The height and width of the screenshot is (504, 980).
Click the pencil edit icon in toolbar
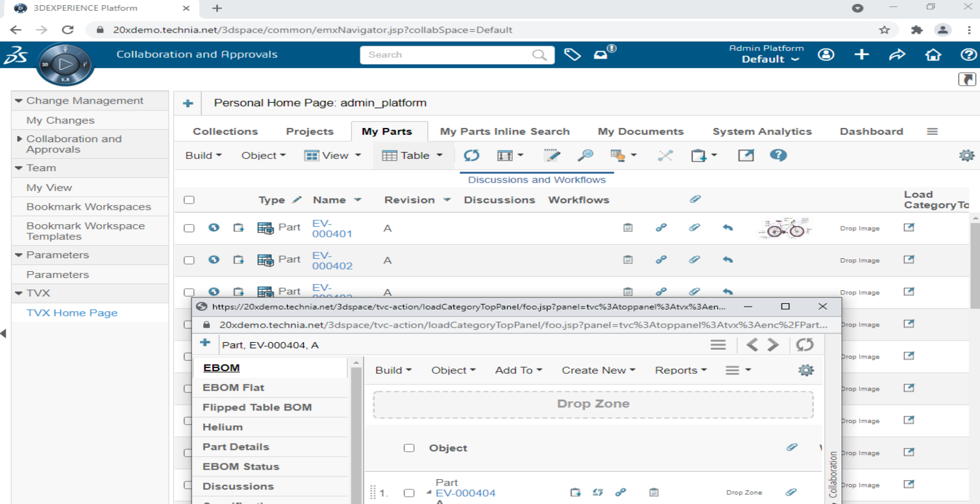[551, 156]
